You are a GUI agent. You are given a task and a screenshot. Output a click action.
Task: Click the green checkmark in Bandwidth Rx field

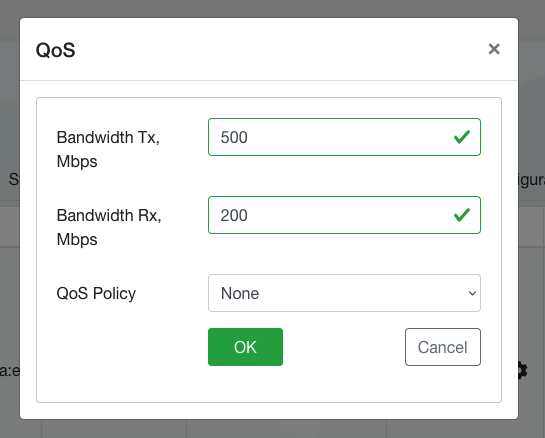[462, 215]
